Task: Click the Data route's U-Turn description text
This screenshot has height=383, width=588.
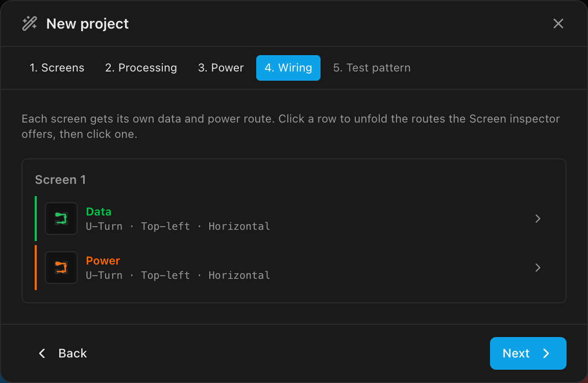Action: pos(178,226)
